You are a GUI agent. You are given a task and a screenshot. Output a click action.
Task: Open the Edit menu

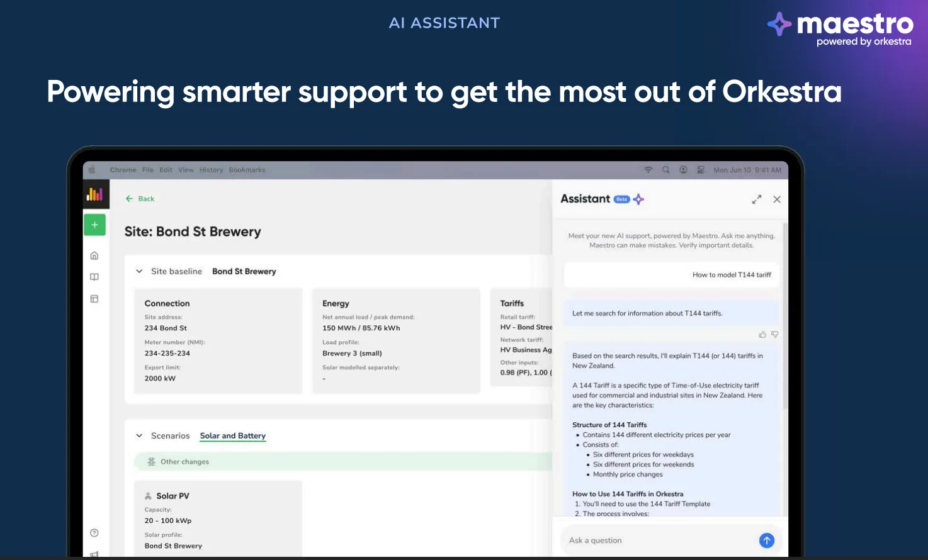(166, 170)
